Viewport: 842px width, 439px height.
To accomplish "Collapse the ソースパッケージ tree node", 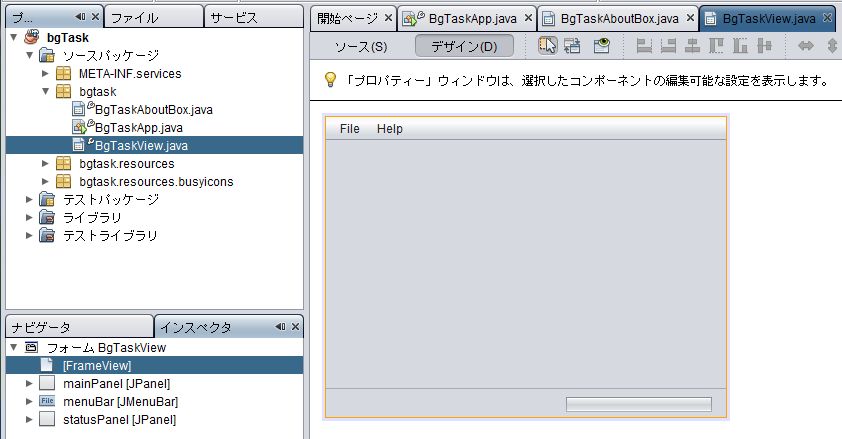I will coord(28,55).
